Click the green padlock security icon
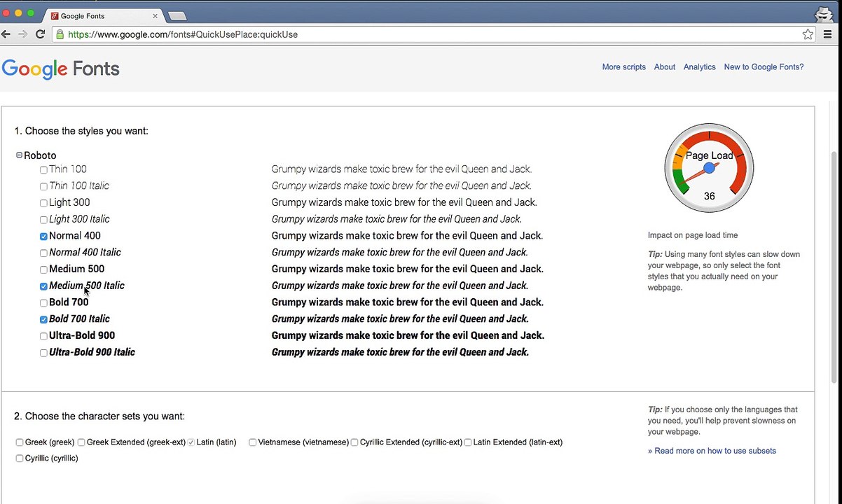842x504 pixels. (60, 34)
